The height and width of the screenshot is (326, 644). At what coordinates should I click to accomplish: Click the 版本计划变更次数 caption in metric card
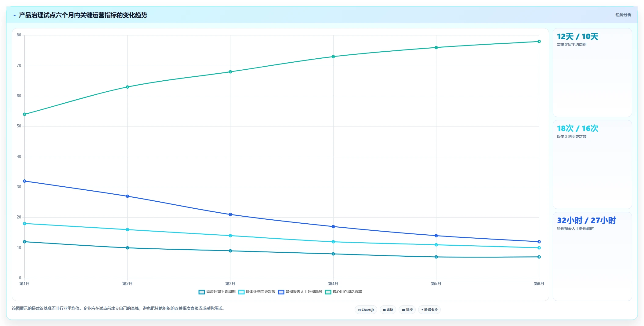(x=572, y=137)
